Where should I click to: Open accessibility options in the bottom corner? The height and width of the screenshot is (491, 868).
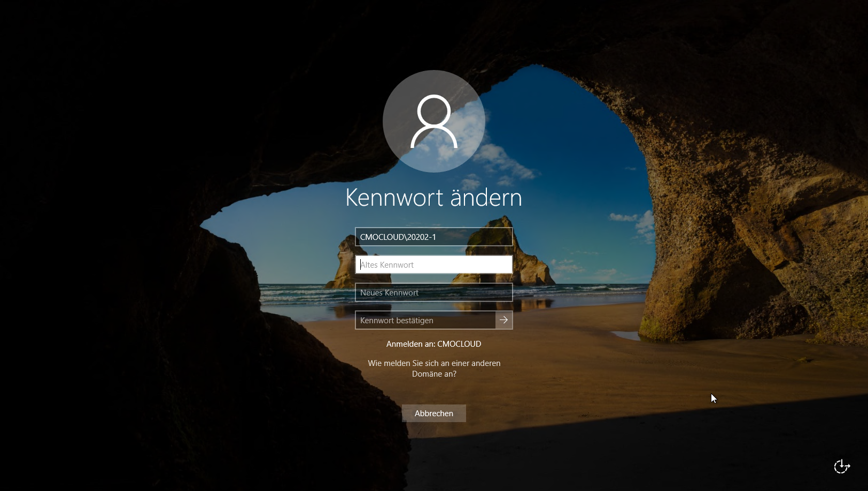(841, 466)
